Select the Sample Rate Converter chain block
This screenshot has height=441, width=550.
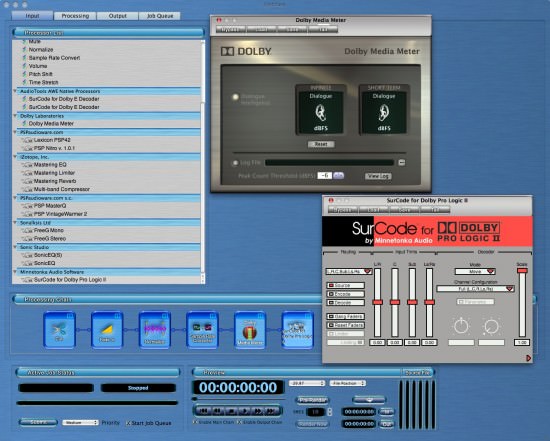(202, 330)
